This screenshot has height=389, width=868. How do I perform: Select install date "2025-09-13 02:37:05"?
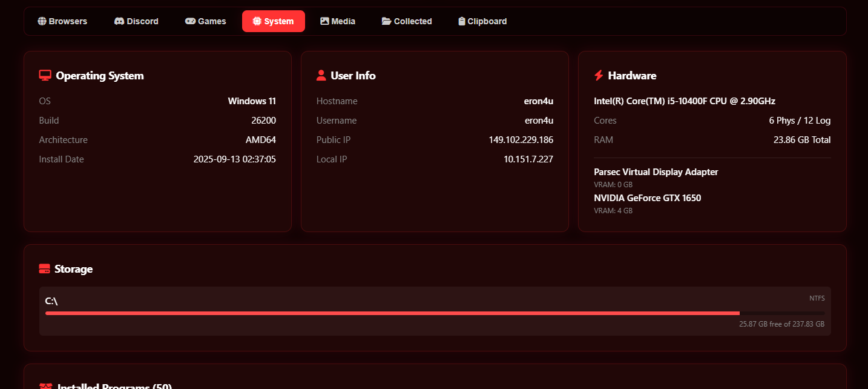[x=235, y=159]
